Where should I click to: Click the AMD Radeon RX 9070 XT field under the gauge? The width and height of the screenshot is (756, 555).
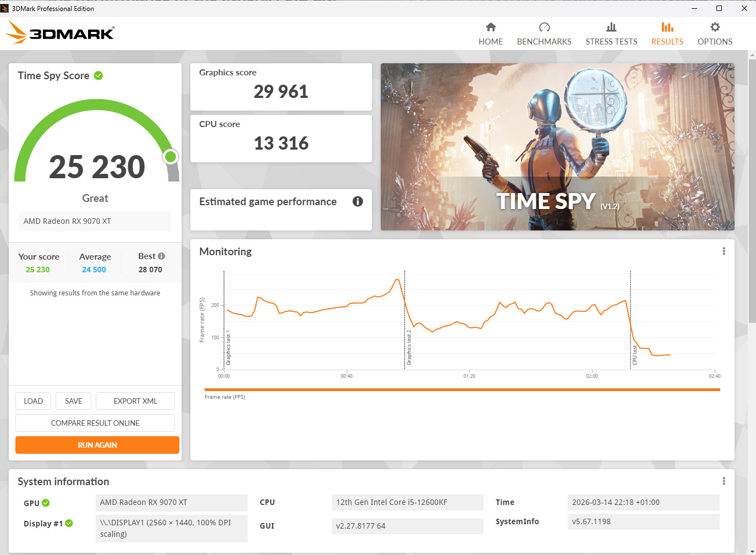coord(95,221)
